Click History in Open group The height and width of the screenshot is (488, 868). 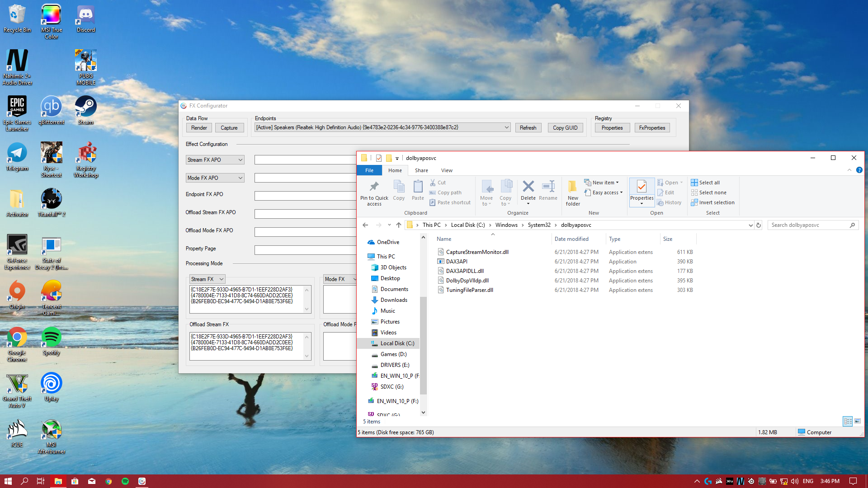tap(670, 202)
